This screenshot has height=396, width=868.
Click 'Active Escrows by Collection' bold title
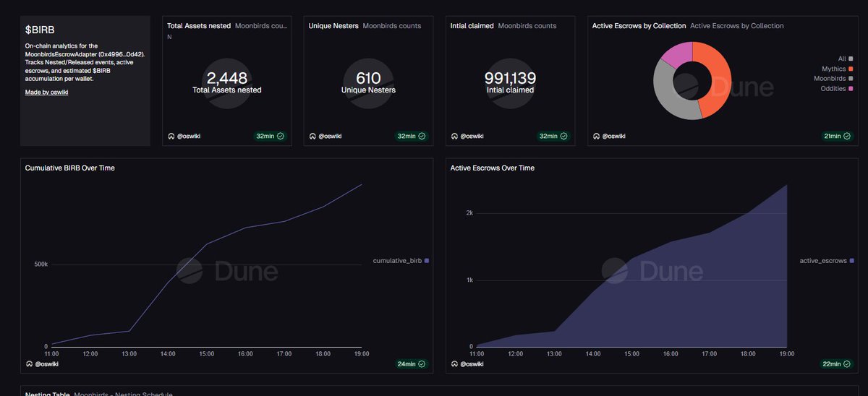[639, 26]
